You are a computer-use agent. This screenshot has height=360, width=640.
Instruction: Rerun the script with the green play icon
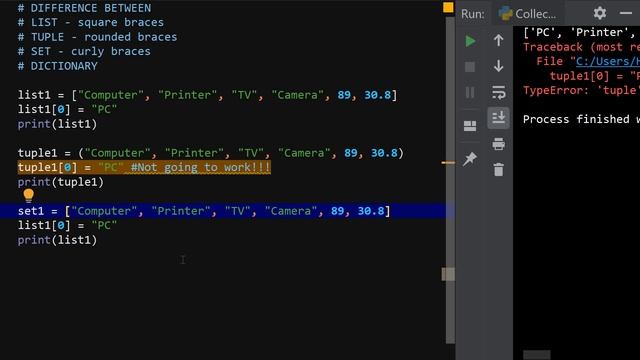point(470,41)
